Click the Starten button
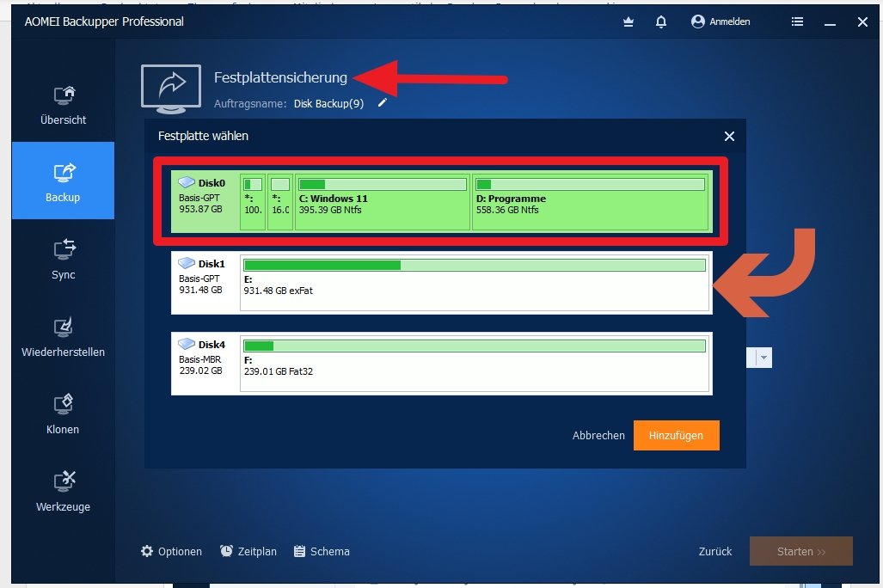Screen dimensions: 883x588 pos(800,551)
